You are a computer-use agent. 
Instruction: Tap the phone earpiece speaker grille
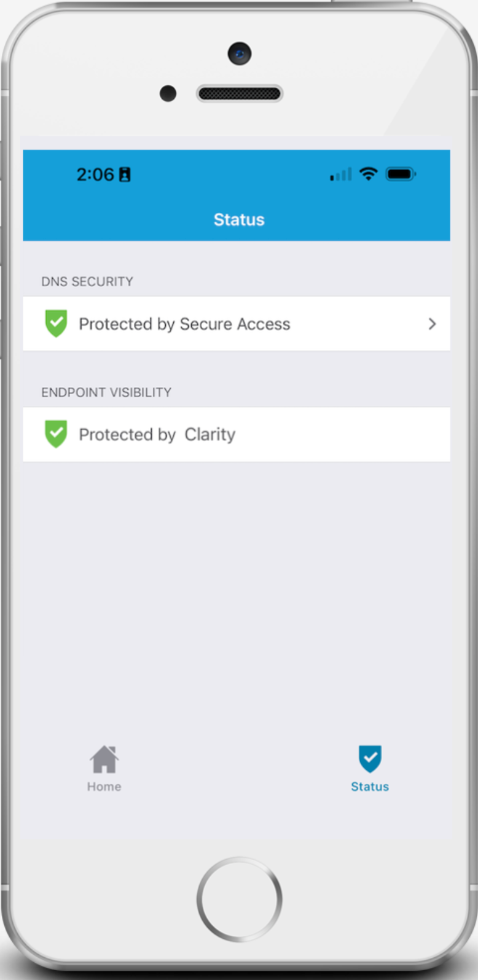[240, 94]
